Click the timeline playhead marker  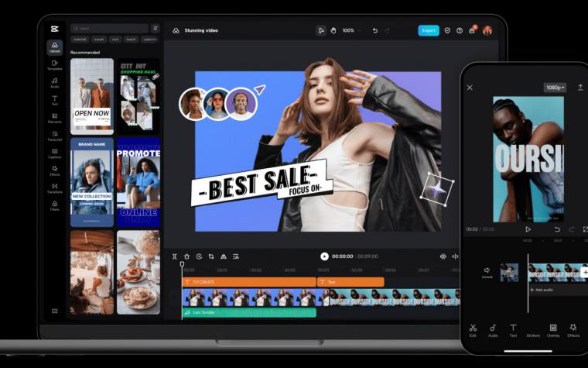click(182, 264)
